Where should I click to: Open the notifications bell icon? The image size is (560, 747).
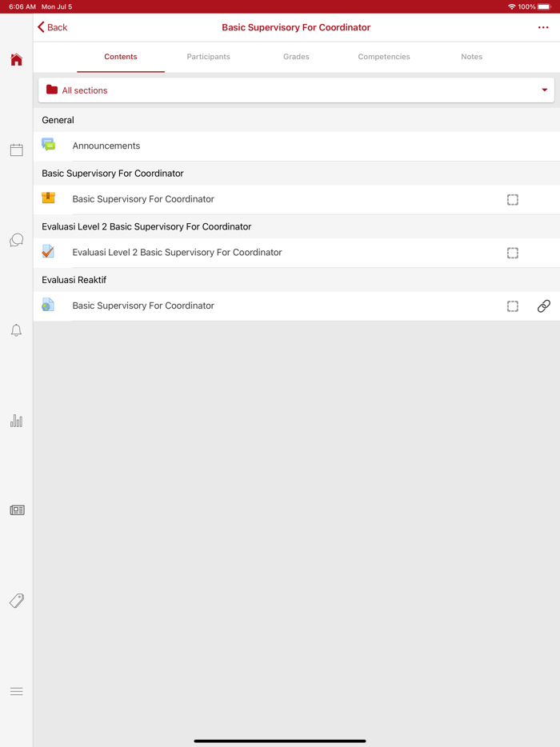click(x=16, y=330)
